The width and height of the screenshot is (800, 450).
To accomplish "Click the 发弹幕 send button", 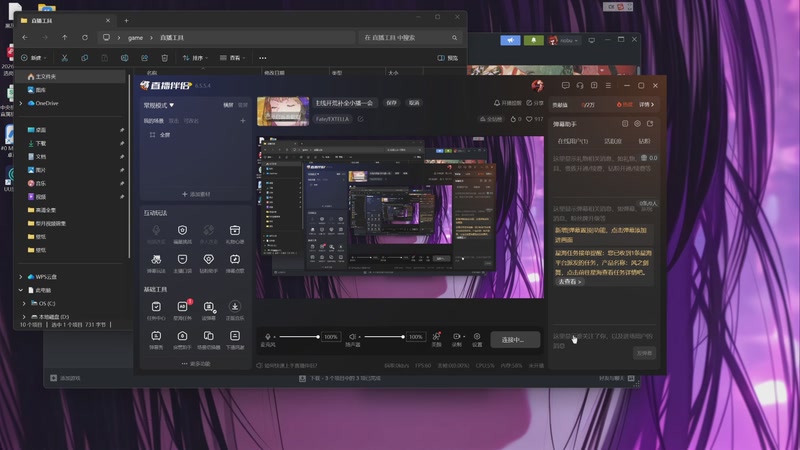I will (644, 353).
